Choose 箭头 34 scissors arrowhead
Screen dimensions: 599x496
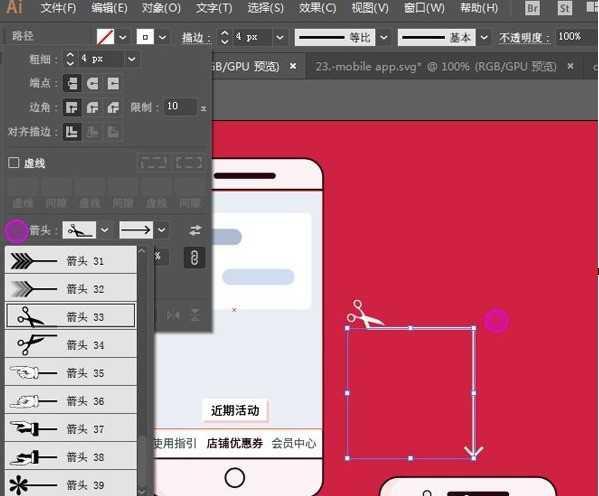(x=71, y=345)
